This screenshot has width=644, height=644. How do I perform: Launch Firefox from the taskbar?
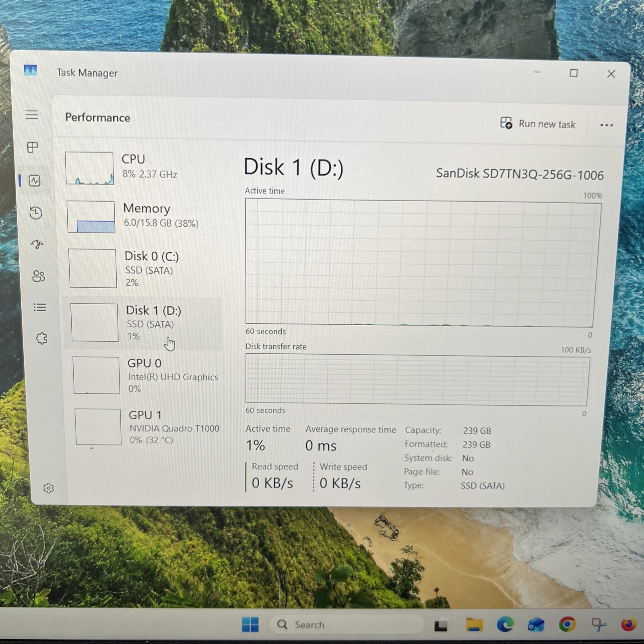click(629, 624)
